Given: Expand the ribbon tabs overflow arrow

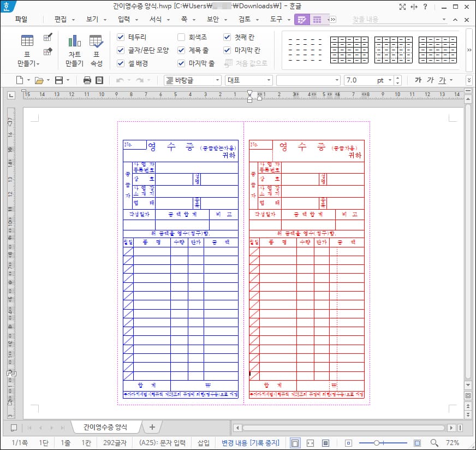Looking at the screenshot, I should pyautogui.click(x=333, y=20).
